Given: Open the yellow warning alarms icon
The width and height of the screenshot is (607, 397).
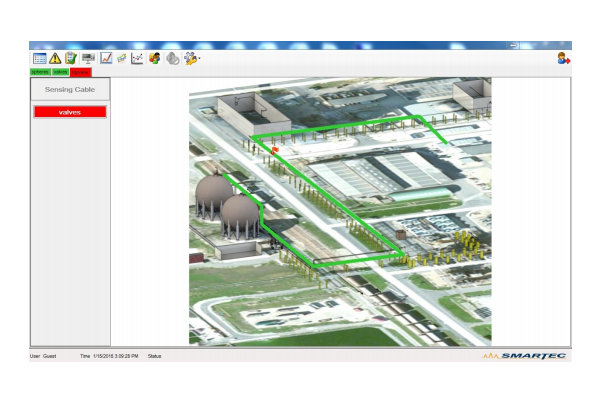Looking at the screenshot, I should [x=55, y=58].
